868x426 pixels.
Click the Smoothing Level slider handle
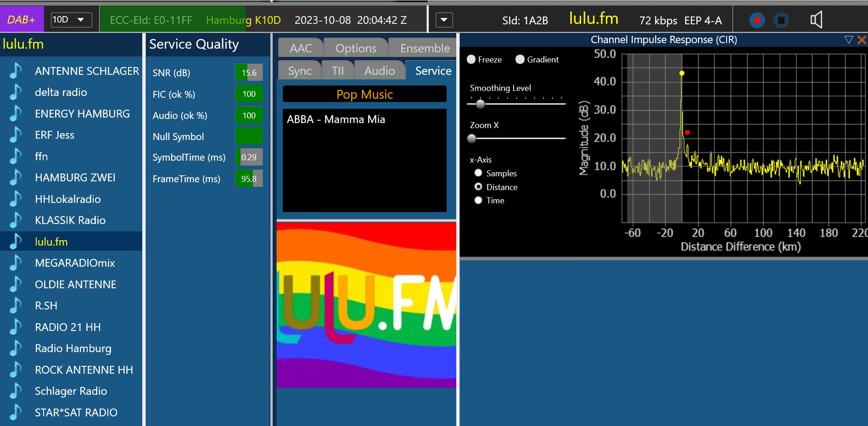(x=480, y=104)
